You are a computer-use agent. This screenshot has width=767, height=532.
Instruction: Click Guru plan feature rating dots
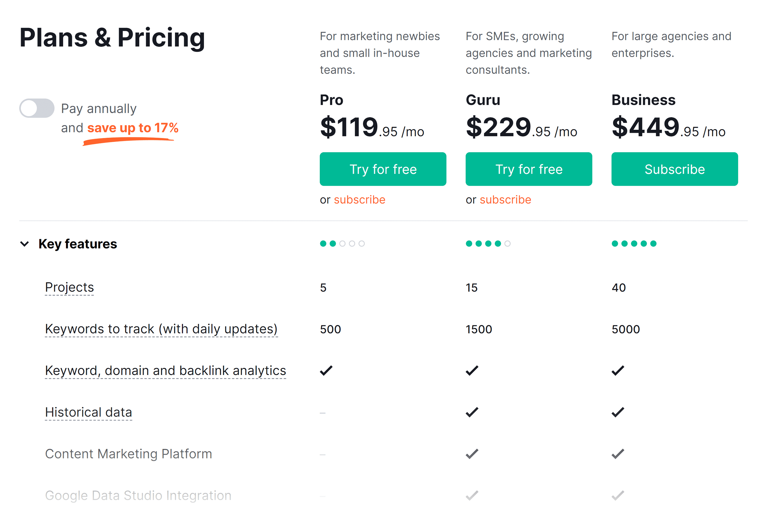point(488,244)
